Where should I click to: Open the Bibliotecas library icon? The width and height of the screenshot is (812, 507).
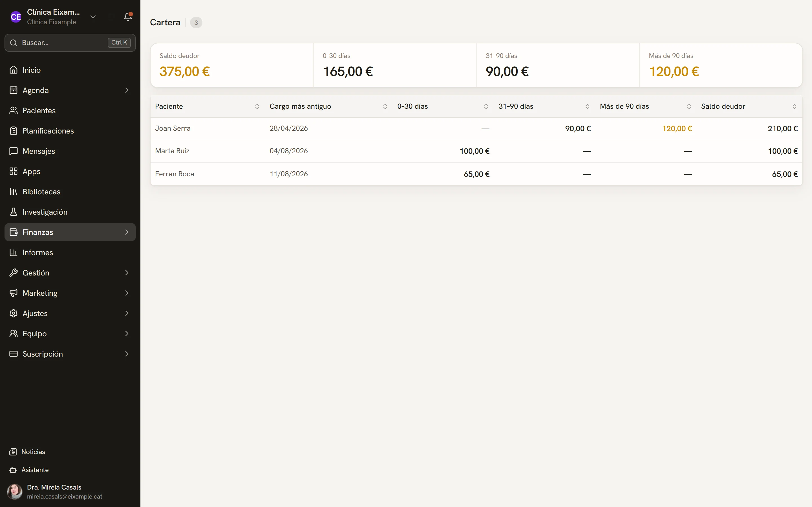[14, 192]
